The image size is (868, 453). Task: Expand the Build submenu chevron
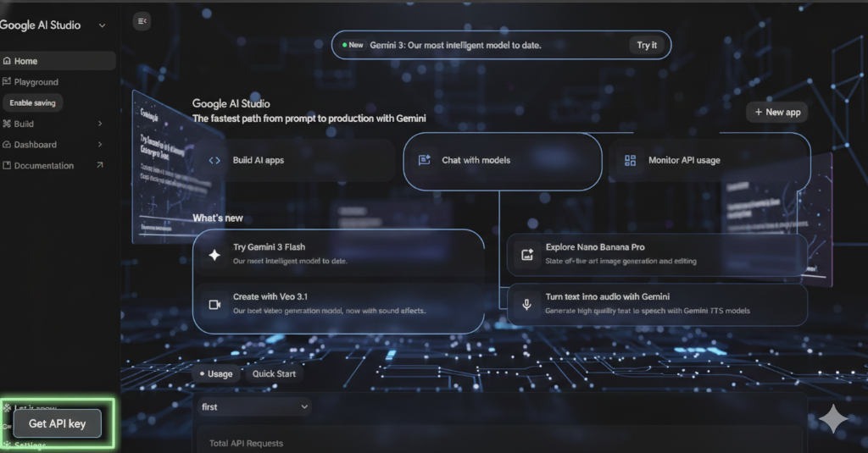tap(100, 124)
